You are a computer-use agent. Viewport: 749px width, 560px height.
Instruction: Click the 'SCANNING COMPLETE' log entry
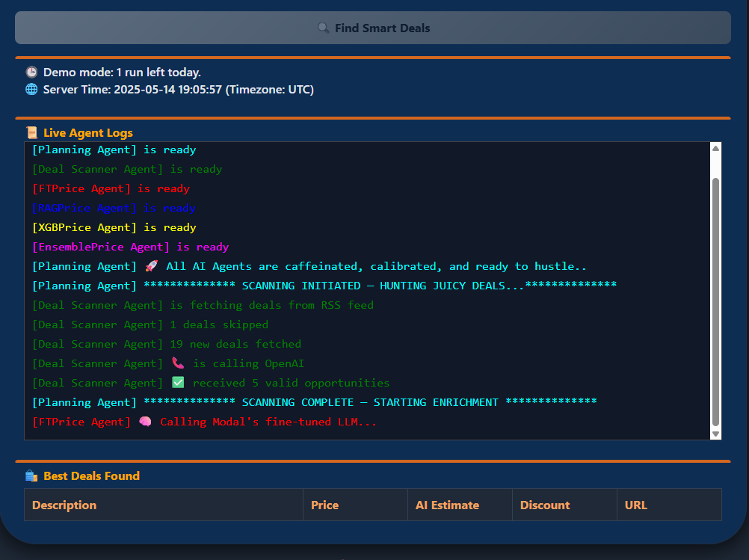click(x=314, y=403)
